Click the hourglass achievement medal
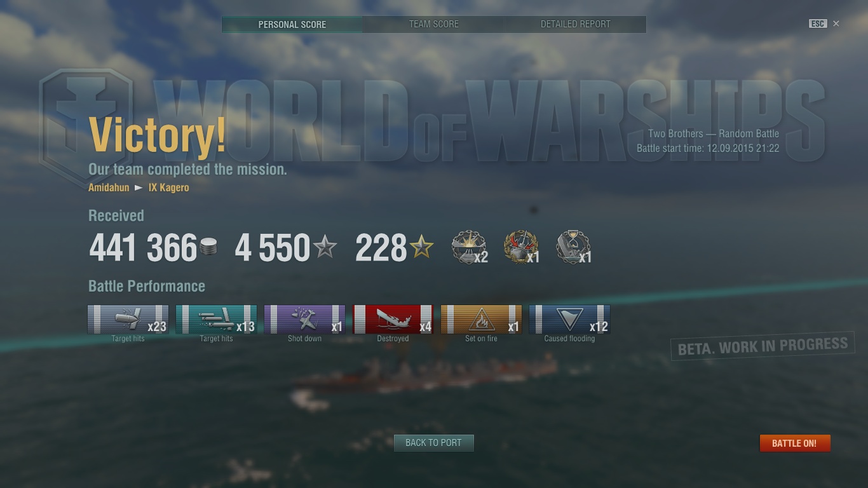The image size is (868, 488). point(573,247)
